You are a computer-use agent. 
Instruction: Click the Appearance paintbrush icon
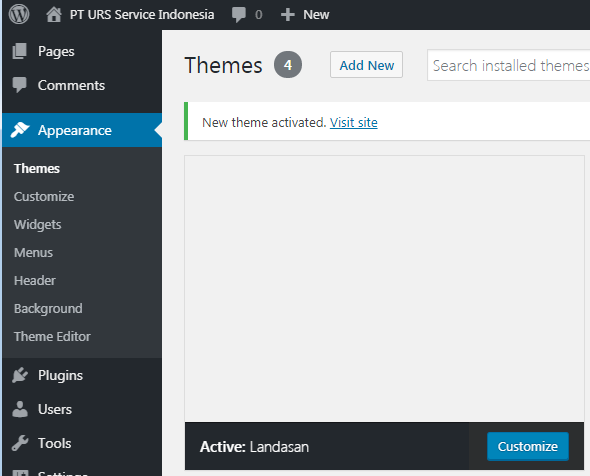pyautogui.click(x=20, y=130)
